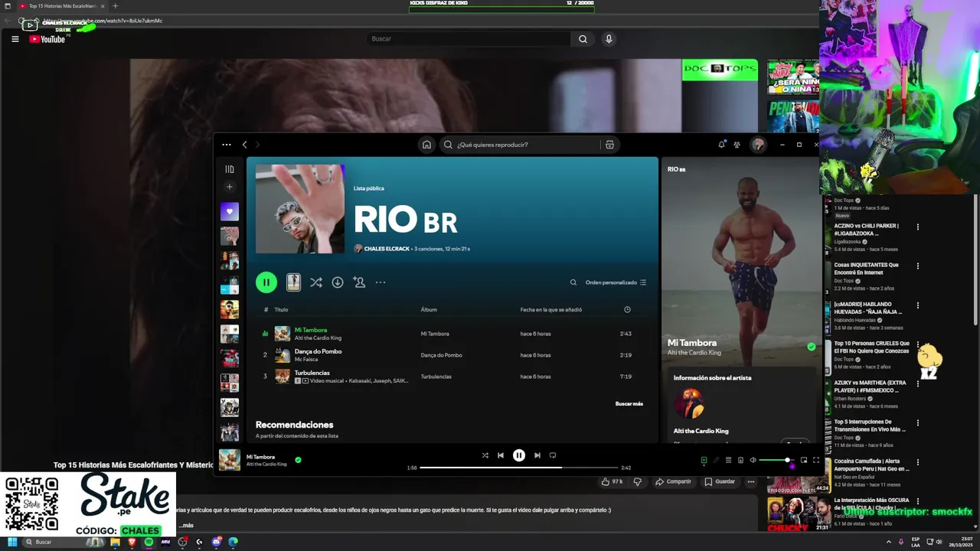Open Liked Songs heart tile in sidebar
This screenshot has height=551, width=980.
click(230, 211)
